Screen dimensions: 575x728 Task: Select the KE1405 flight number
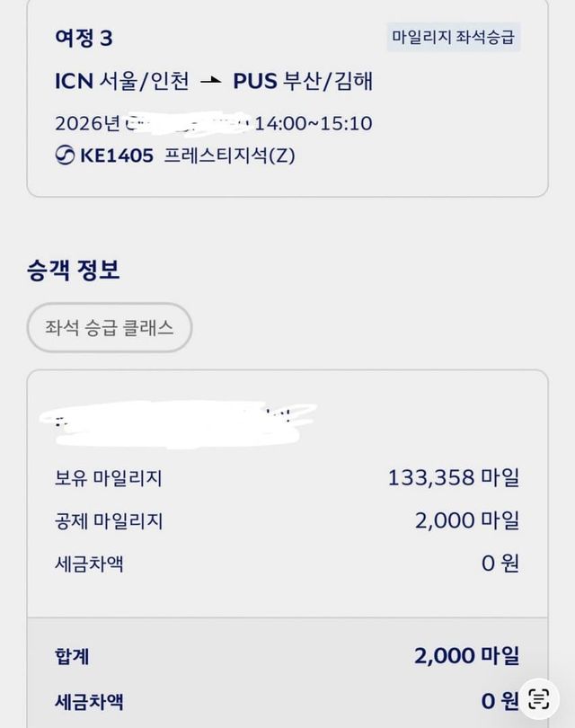[117, 155]
